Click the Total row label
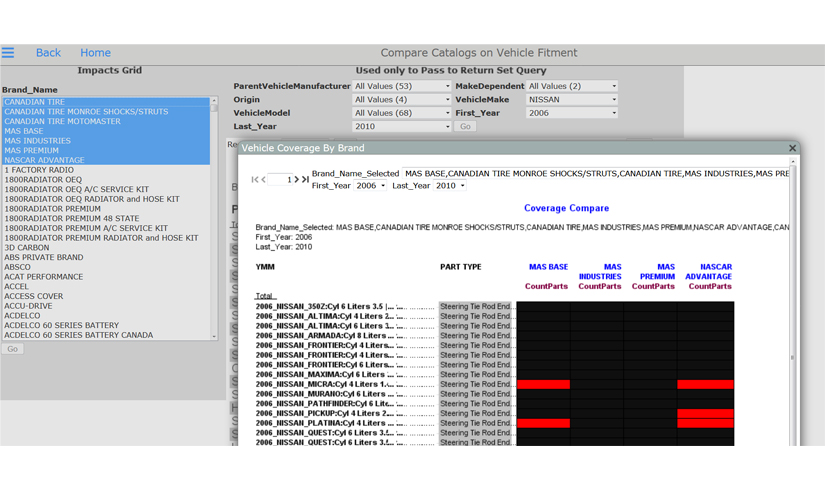 [265, 296]
